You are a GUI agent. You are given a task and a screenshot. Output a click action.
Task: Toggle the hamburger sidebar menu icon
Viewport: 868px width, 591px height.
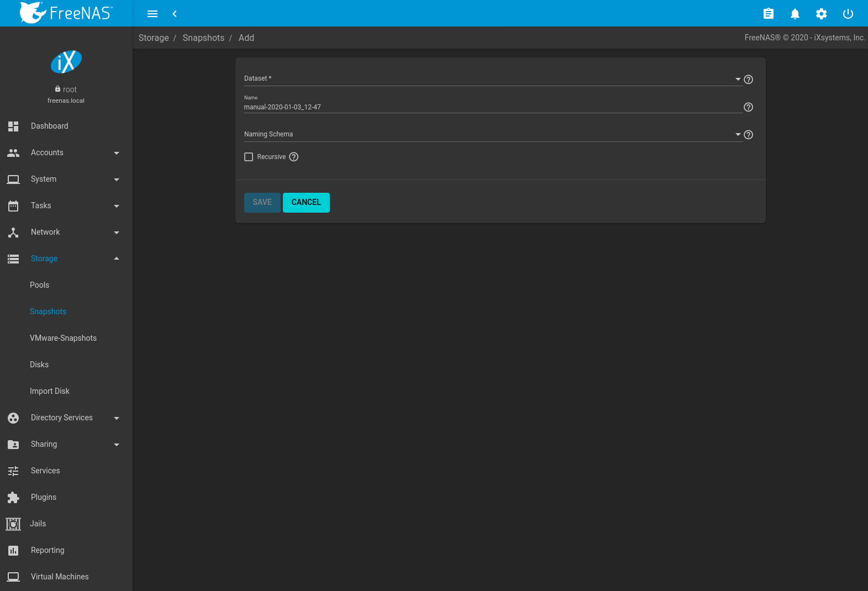click(x=152, y=14)
